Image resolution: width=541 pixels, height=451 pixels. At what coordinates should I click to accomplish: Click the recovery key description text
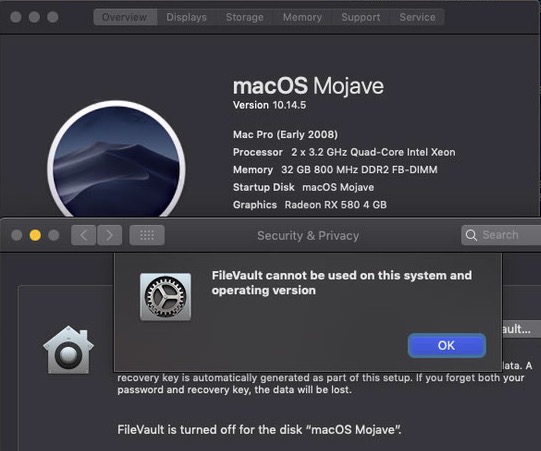(x=321, y=384)
